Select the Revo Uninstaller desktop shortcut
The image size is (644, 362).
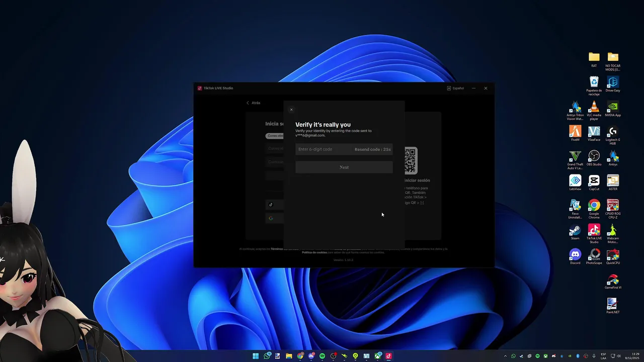575,209
